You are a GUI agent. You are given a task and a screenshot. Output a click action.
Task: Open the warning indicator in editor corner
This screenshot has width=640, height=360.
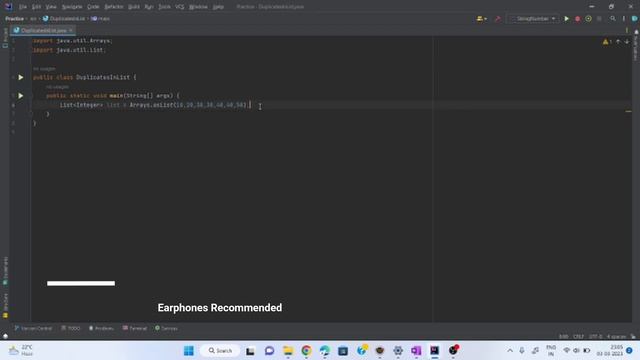tap(607, 42)
